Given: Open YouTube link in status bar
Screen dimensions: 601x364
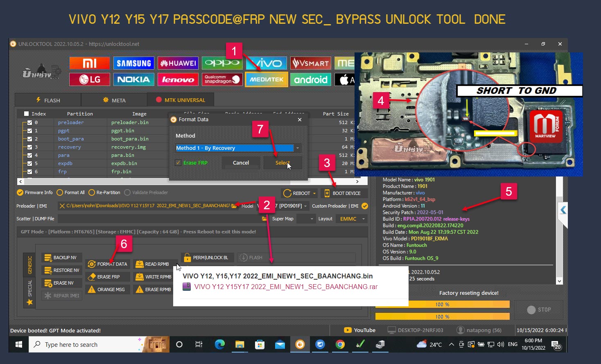Looking at the screenshot, I should click(360, 330).
